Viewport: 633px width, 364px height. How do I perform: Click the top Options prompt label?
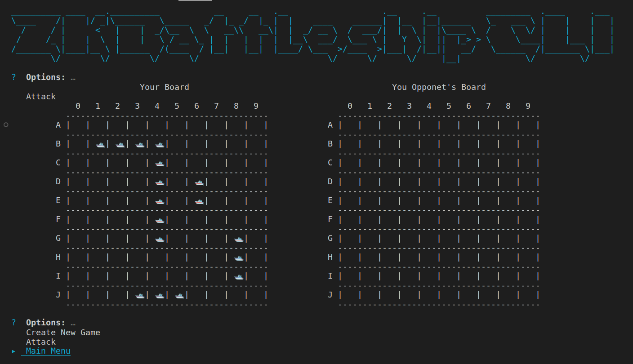[46, 77]
